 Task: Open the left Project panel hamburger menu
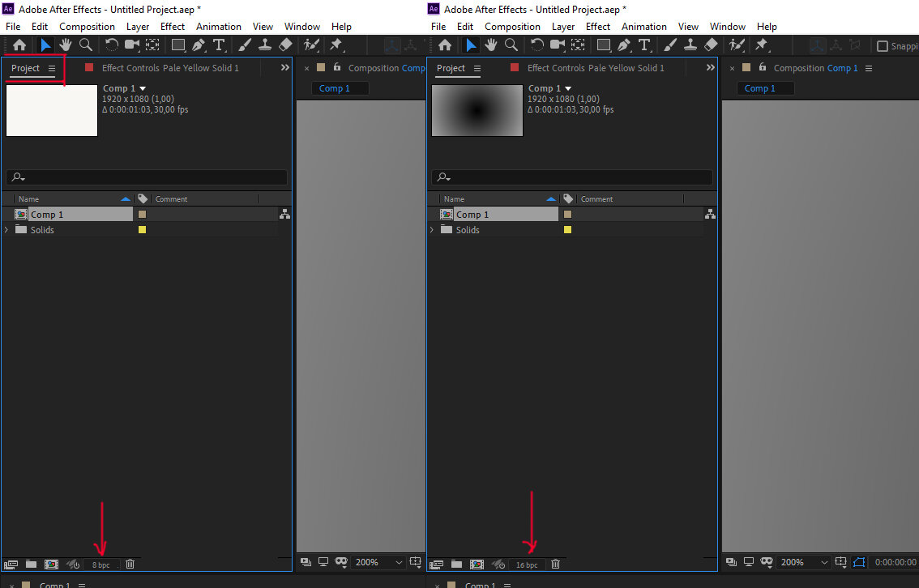coord(52,69)
